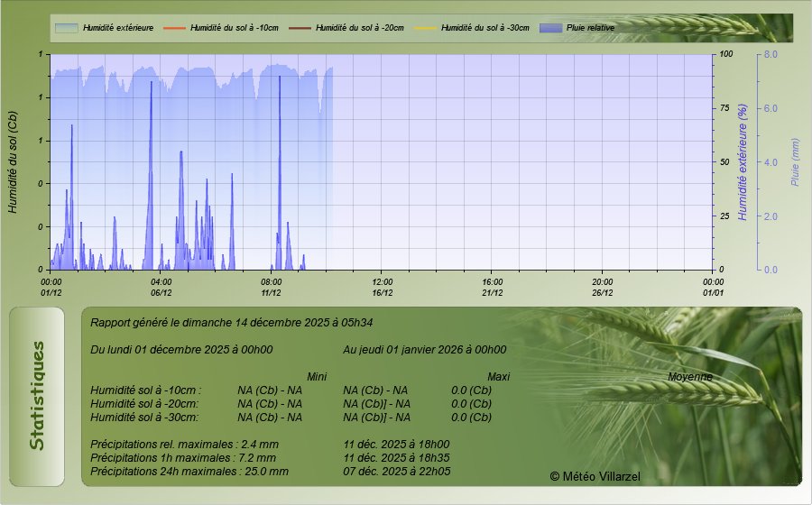Image resolution: width=812 pixels, height=505 pixels.
Task: Click the © Météo Villarzel credit
Action: coord(595,475)
